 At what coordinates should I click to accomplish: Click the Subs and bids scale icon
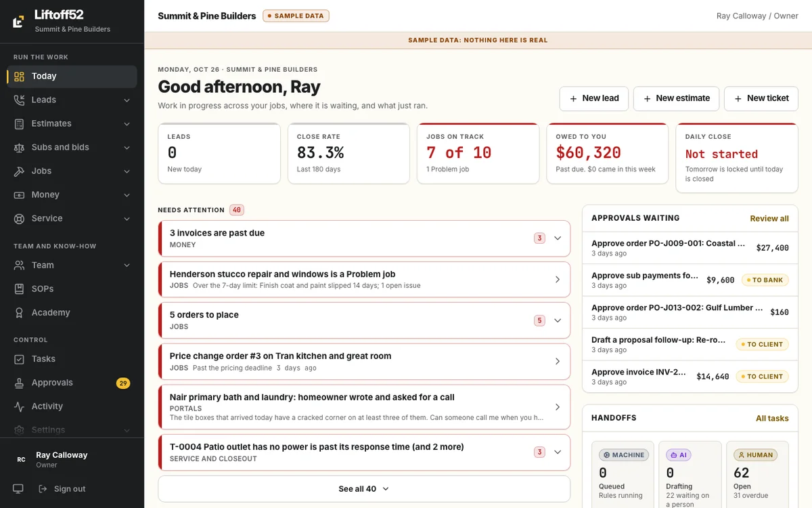(x=19, y=148)
